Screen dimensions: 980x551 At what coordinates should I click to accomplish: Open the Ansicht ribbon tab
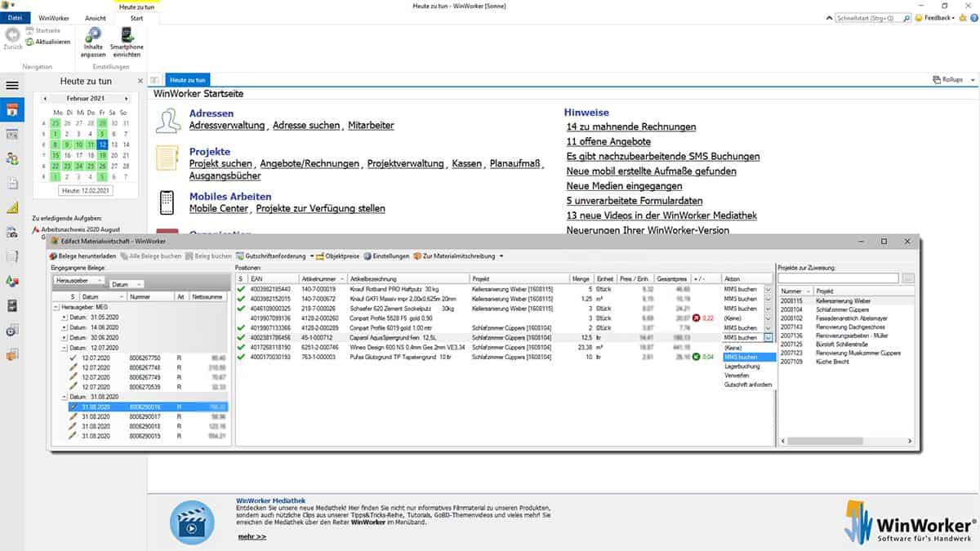pyautogui.click(x=96, y=17)
